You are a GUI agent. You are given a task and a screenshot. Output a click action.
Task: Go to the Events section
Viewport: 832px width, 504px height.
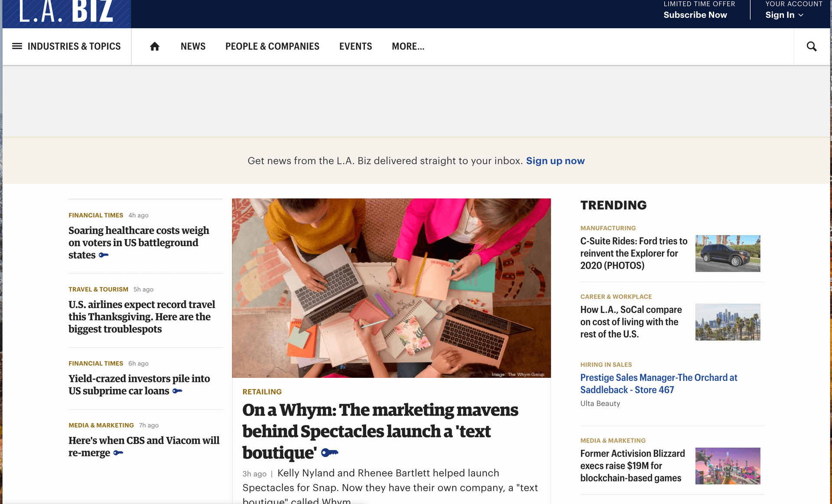[x=355, y=46]
